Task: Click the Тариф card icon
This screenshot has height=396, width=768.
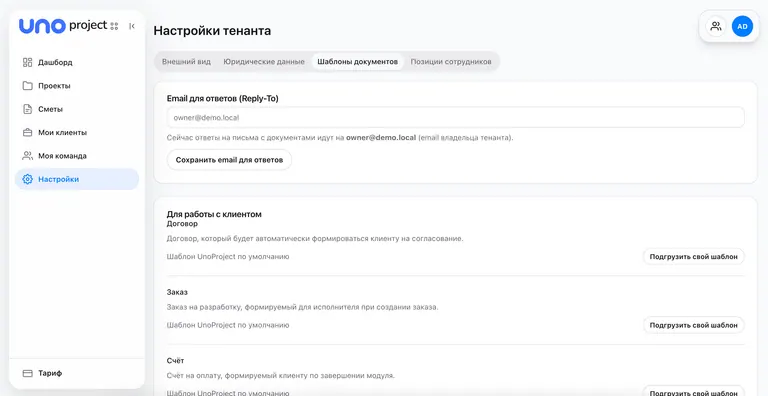Action: 27,373
